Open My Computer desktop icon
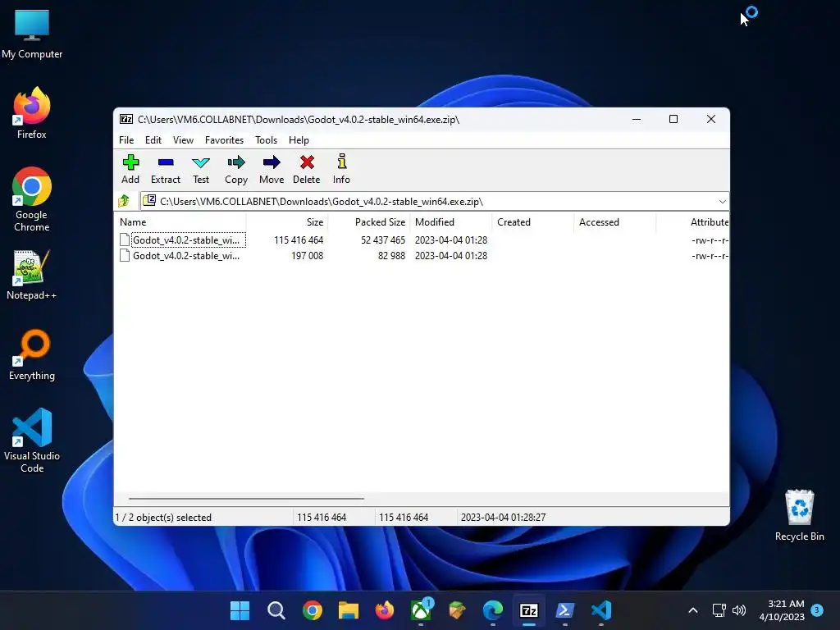Viewport: 840px width, 630px height. [x=32, y=34]
